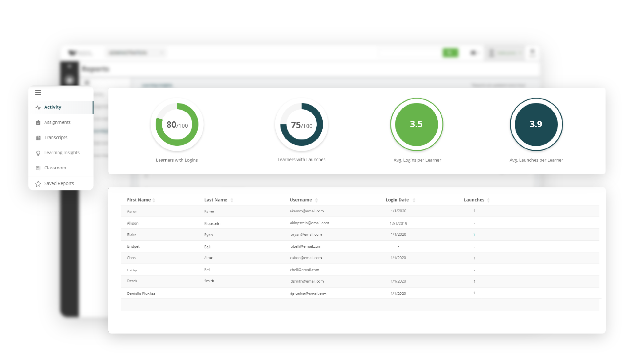Click the 80/100 Learners with Logins gauge

[177, 124]
